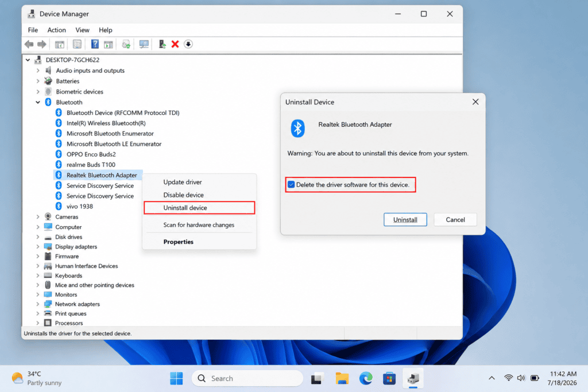
Task: Choose Scan for hardware changes in context menu
Action: click(x=199, y=225)
